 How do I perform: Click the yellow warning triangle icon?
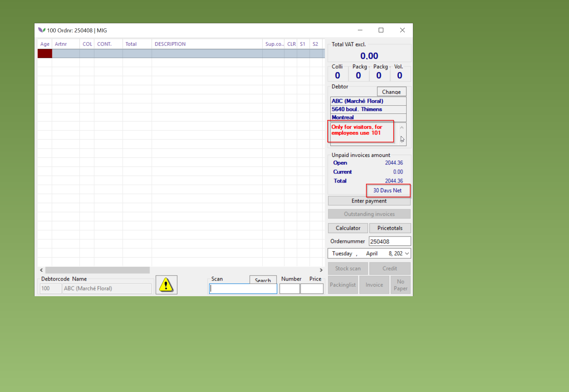click(166, 285)
